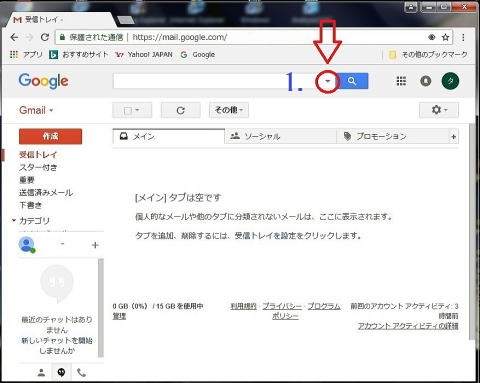
Task: Open the プライバシー link
Action: click(282, 306)
